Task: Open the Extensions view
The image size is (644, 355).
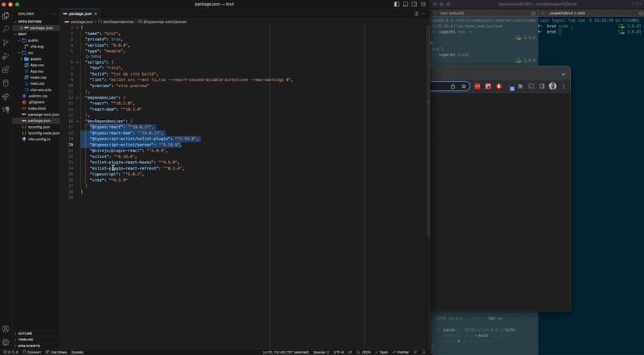Action: click(x=6, y=70)
